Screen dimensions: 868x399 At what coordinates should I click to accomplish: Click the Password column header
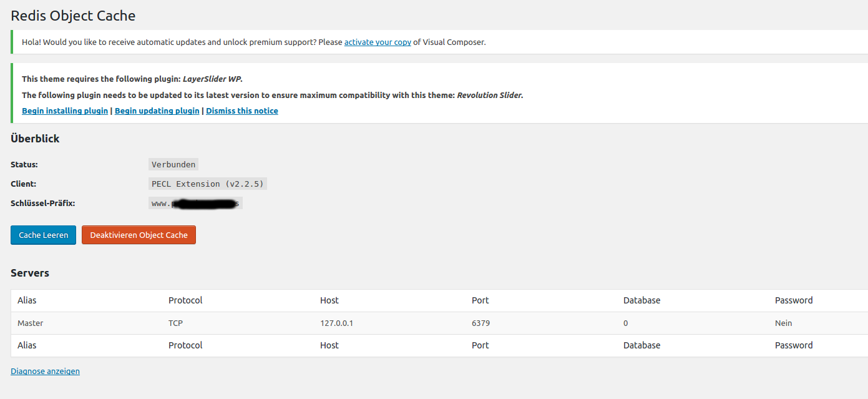(x=794, y=300)
